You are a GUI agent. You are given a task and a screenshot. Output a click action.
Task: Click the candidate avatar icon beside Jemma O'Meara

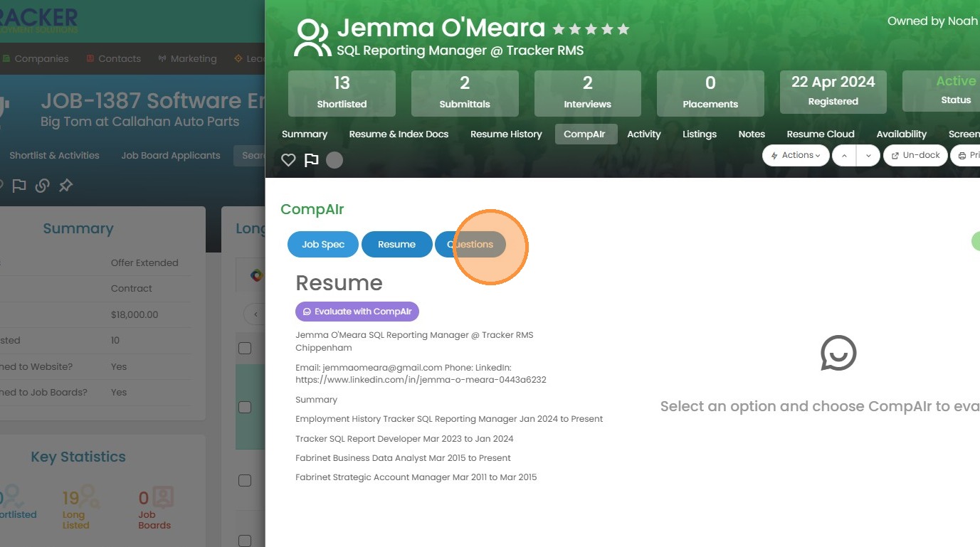coord(312,38)
